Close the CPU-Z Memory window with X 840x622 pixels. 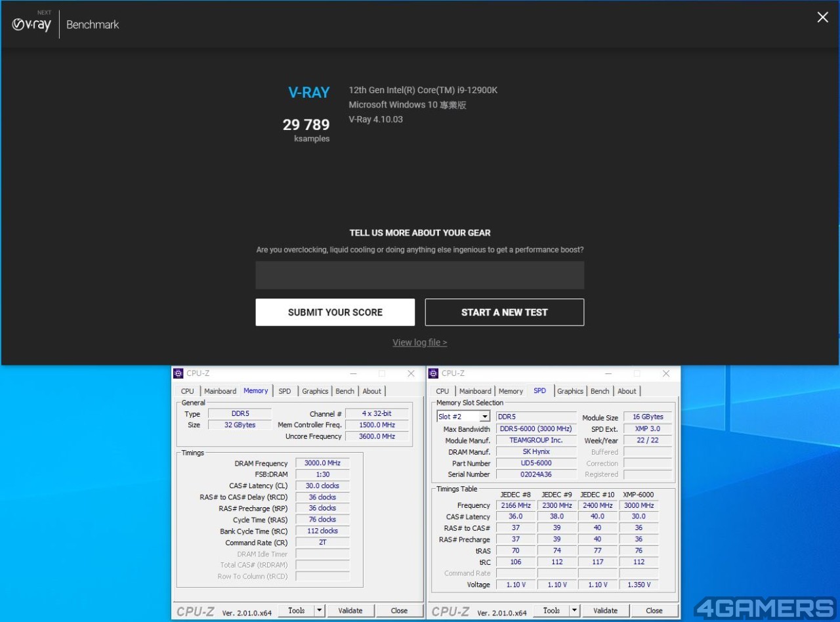pyautogui.click(x=411, y=373)
